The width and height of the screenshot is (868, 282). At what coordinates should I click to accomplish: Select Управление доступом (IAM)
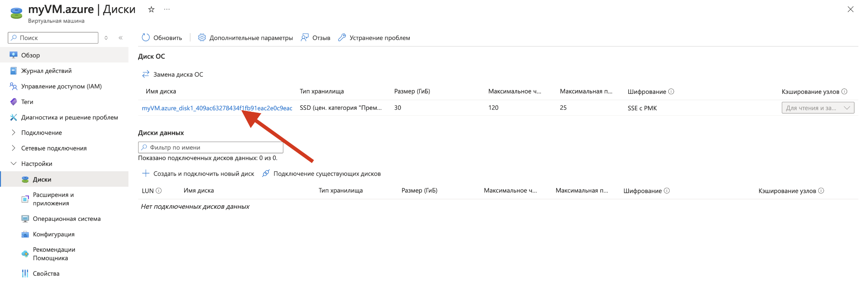click(x=61, y=86)
